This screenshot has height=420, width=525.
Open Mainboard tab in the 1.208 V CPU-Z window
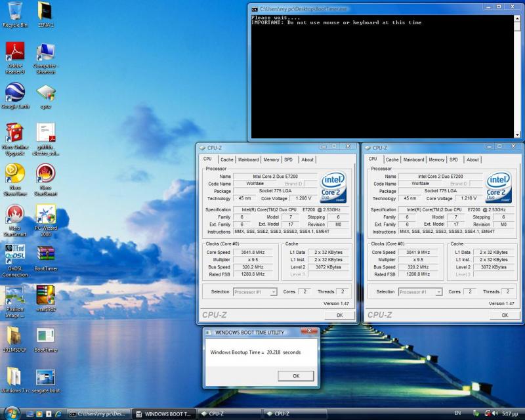click(x=249, y=159)
